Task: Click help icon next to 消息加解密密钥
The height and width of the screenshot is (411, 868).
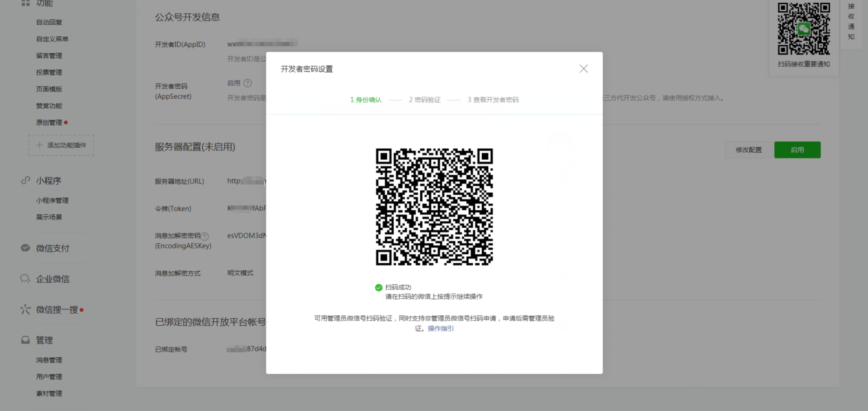Action: [205, 236]
